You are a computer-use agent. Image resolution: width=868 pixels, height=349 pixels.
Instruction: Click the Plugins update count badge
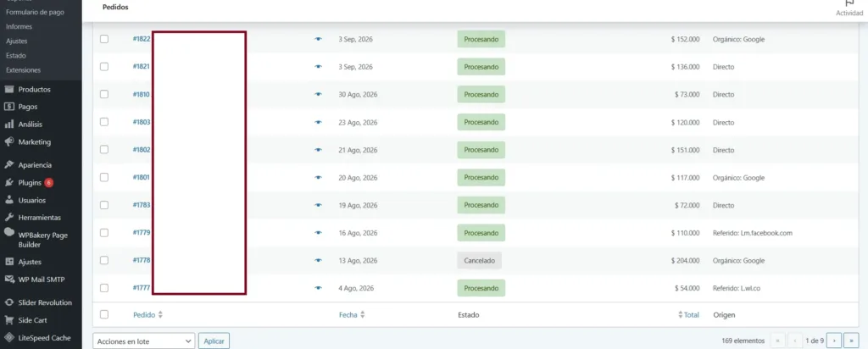pos(48,182)
